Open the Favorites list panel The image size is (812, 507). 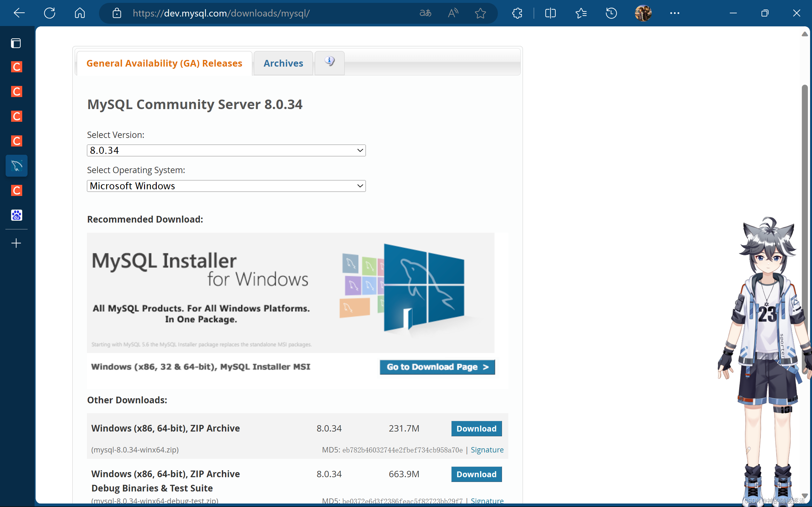pyautogui.click(x=581, y=13)
